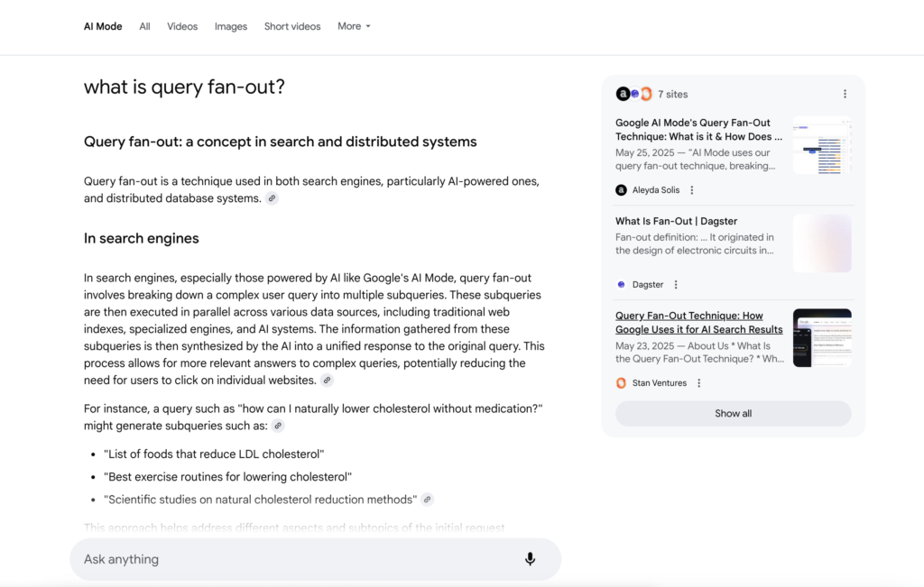Click link icon after 'cholesterol reduction methods'
924x587 pixels.
point(427,500)
